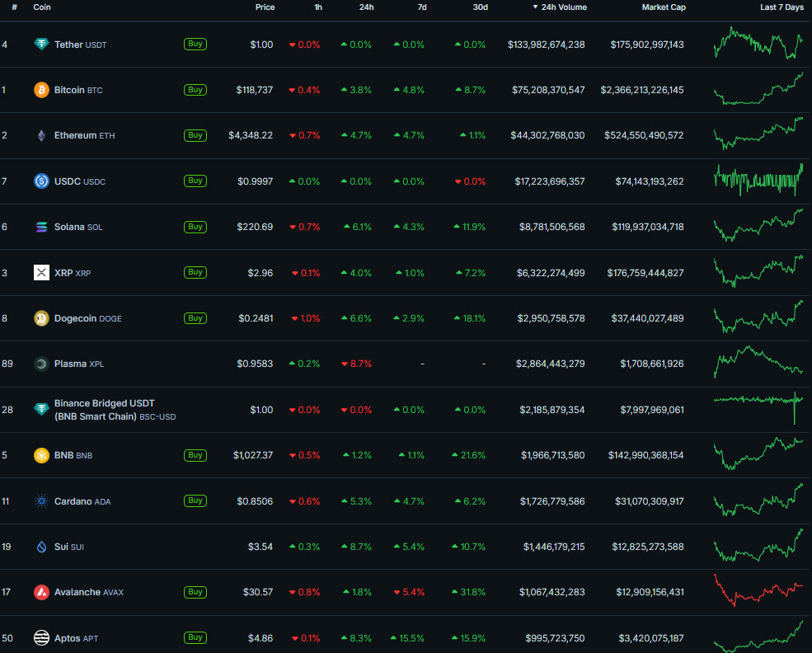The image size is (812, 653).
Task: Sort table by Price column header
Action: pyautogui.click(x=265, y=7)
